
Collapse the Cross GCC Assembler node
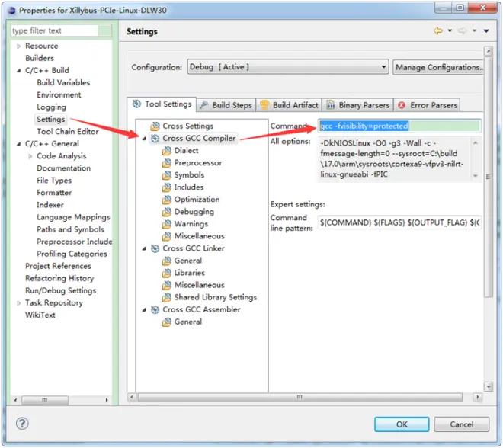[144, 310]
